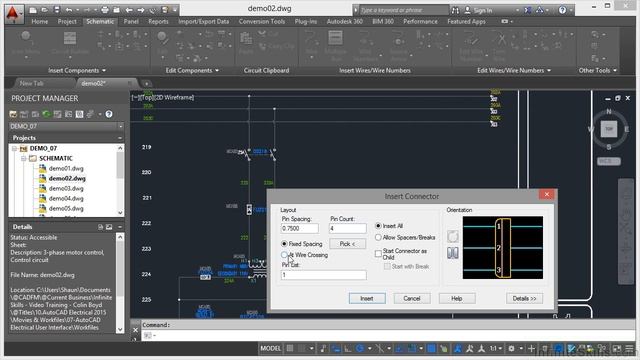640x360 pixels.
Task: Click the Pin Spacing input field
Action: tap(299, 228)
